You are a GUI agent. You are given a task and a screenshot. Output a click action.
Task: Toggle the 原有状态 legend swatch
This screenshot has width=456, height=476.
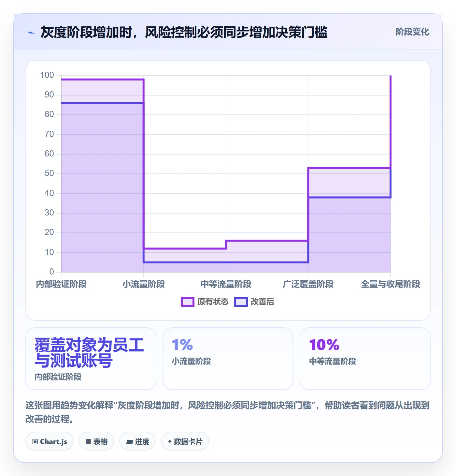[x=188, y=302]
